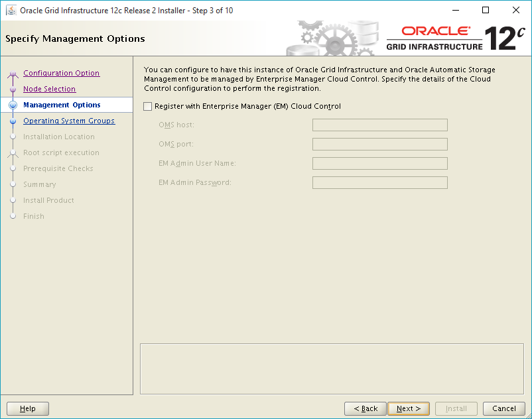Click Management Options current step bullet
Image resolution: width=532 pixels, height=419 pixels.
click(x=13, y=105)
